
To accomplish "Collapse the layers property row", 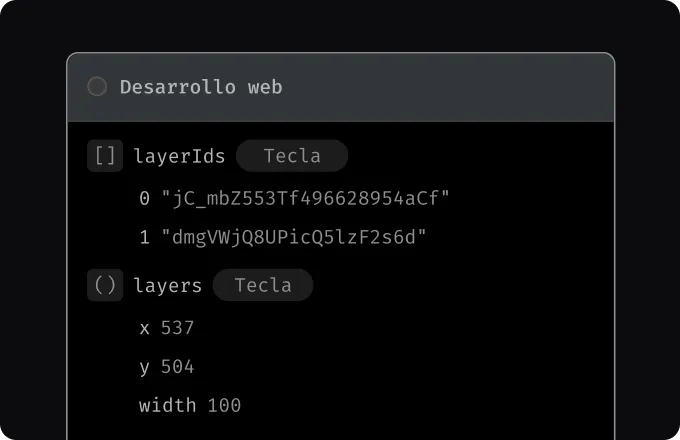I will pos(168,285).
